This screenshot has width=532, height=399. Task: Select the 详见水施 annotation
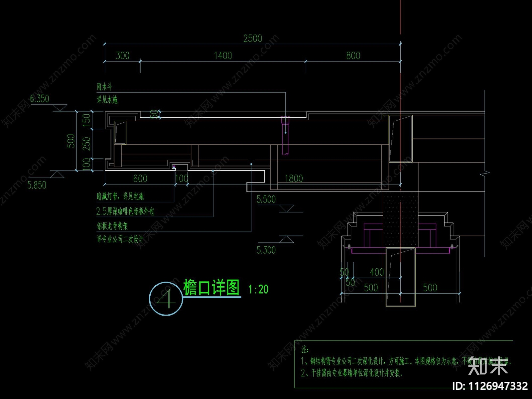[x=107, y=99]
